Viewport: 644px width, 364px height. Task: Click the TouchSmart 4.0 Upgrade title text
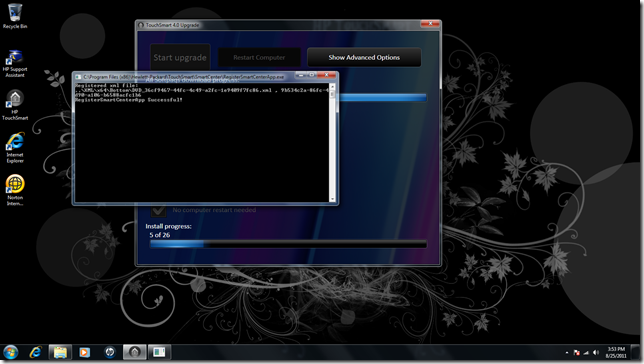pos(172,25)
